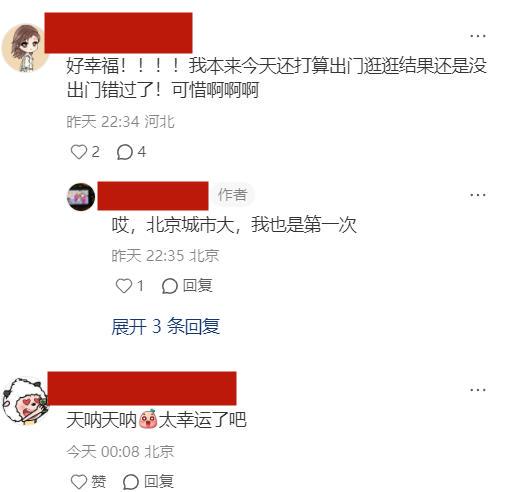Like the author's reply about 北京城市大
Image resolution: width=510 pixels, height=492 pixels.
pyautogui.click(x=130, y=286)
